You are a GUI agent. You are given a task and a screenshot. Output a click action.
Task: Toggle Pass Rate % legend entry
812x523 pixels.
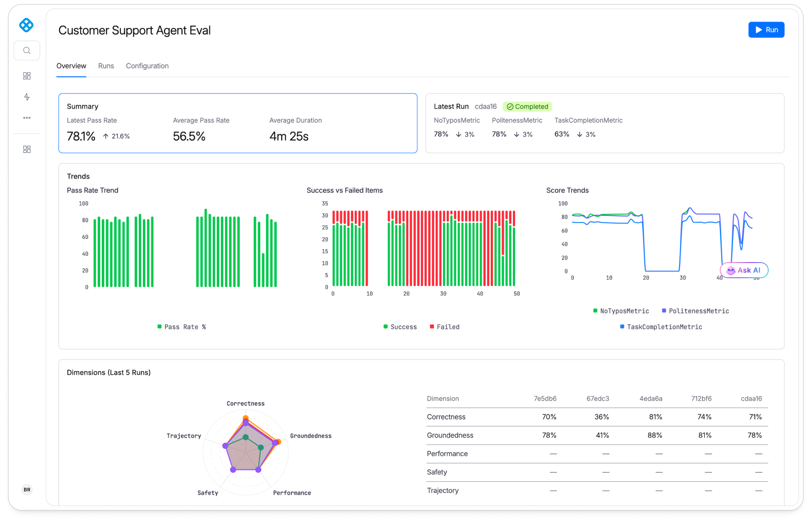181,327
